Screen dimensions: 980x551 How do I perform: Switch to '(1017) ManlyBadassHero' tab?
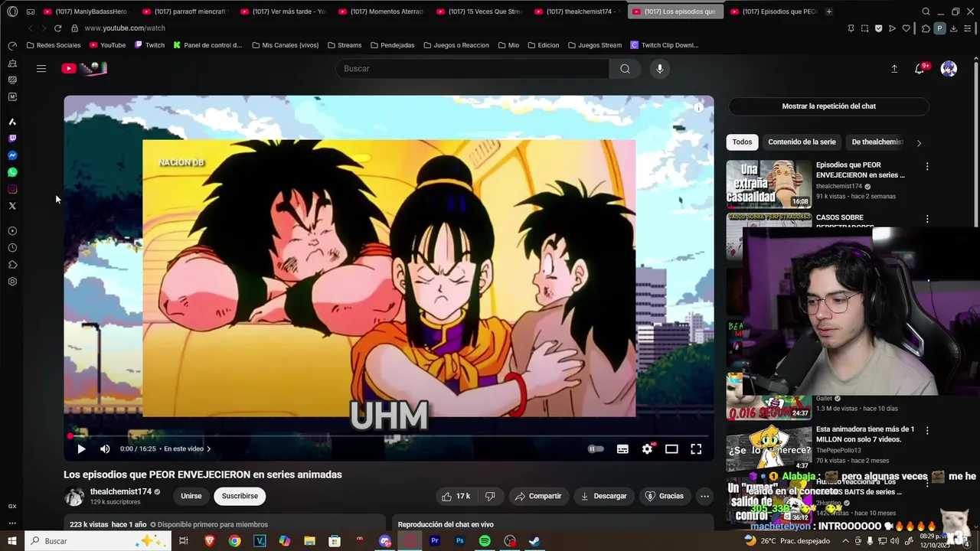point(84,11)
